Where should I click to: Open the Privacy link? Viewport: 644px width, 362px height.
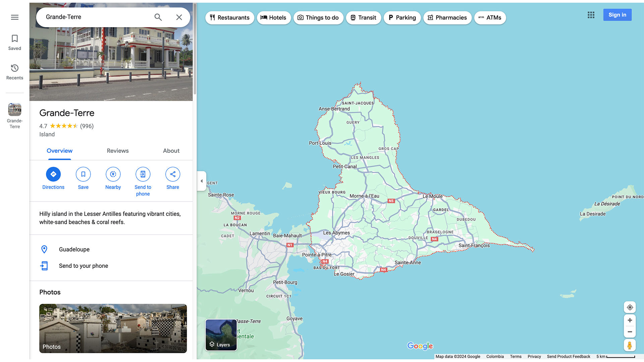534,357
